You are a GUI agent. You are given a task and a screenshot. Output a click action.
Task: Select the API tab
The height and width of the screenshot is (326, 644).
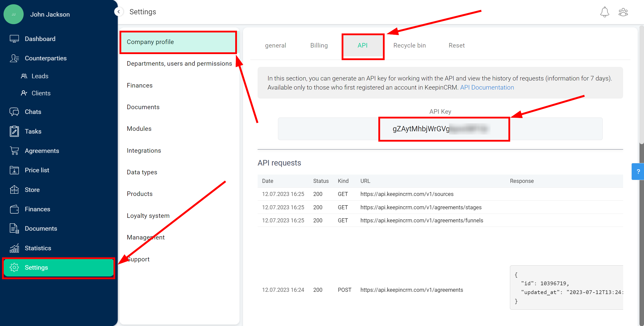tap(363, 45)
